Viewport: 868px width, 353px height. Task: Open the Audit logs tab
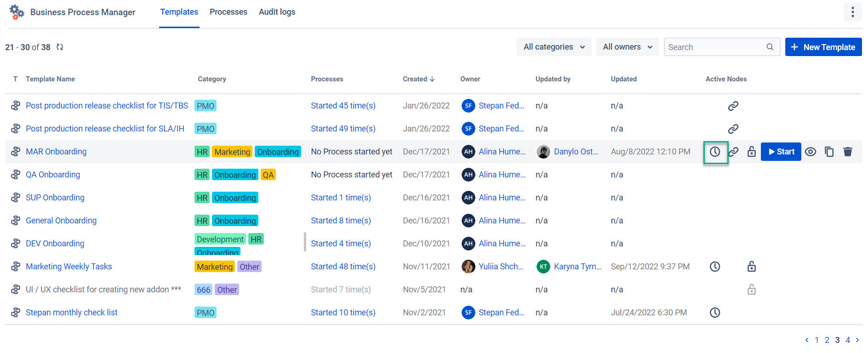click(277, 12)
